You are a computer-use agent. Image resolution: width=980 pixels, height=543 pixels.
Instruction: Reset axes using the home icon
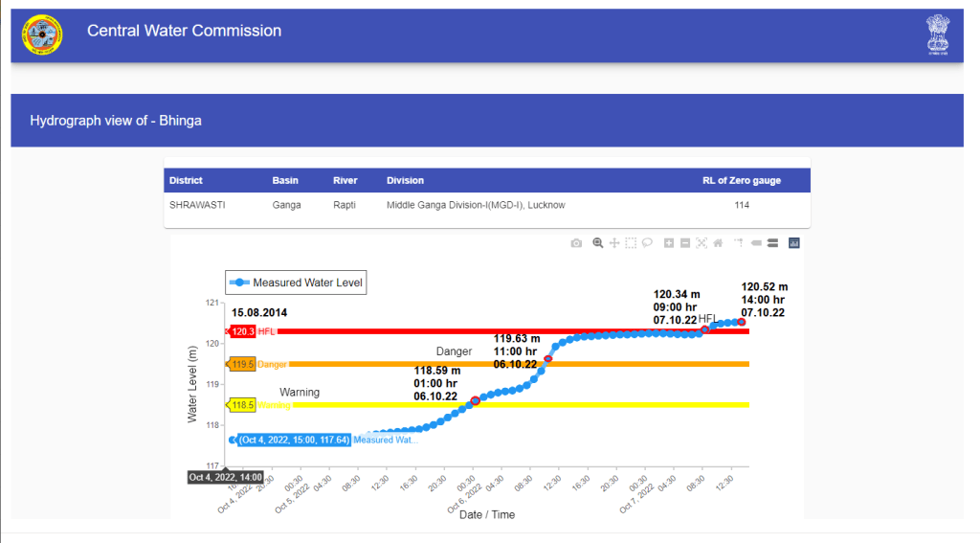[718, 243]
